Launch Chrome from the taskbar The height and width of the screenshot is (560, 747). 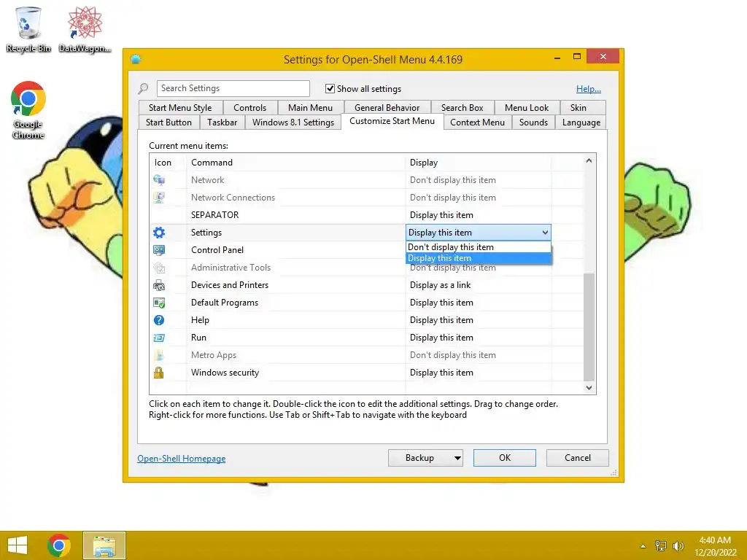pos(59,545)
